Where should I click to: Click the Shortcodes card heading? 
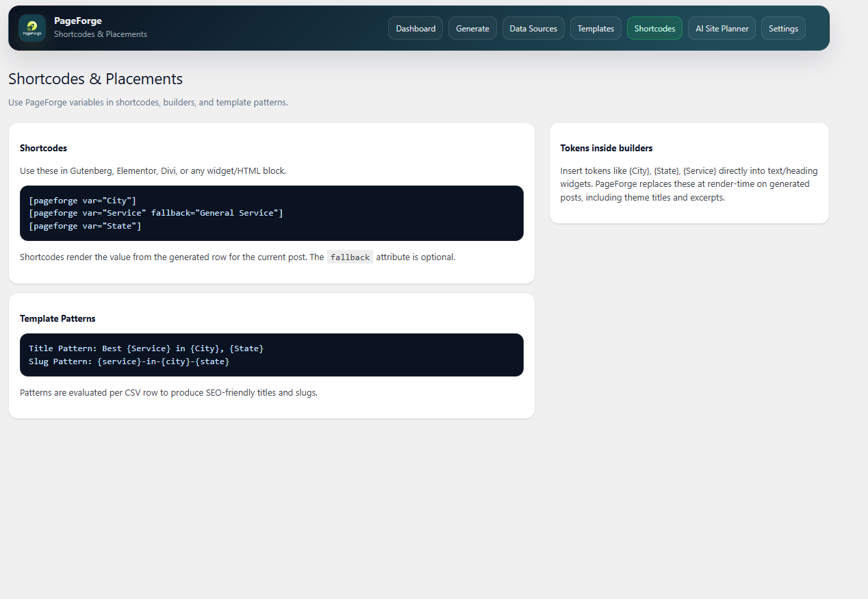tap(43, 148)
